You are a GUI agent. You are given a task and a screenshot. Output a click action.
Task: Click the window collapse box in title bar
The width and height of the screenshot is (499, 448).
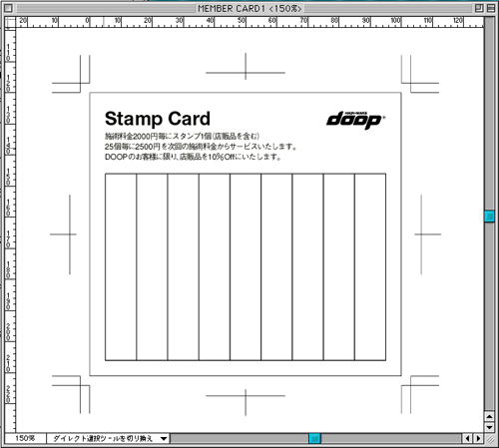click(490, 8)
